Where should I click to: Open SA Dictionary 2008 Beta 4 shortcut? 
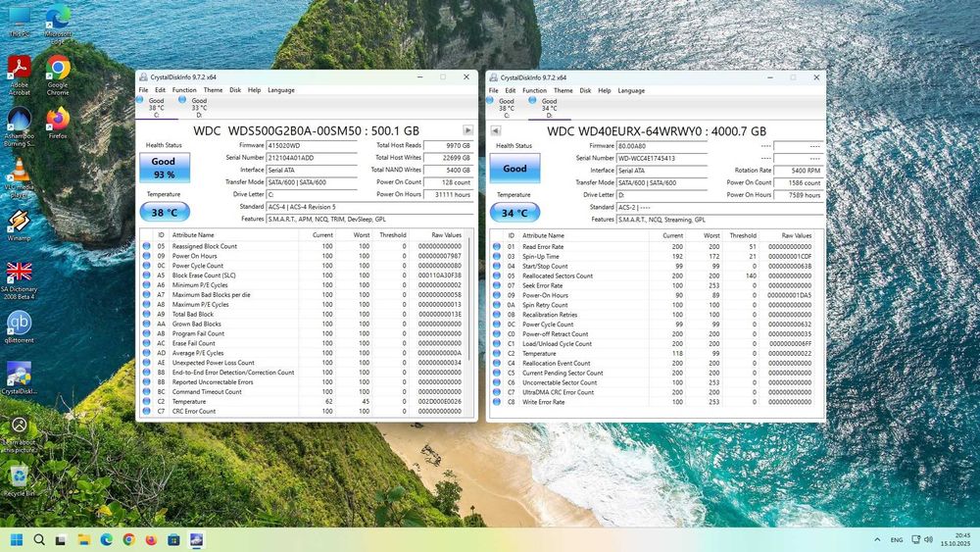(x=20, y=280)
